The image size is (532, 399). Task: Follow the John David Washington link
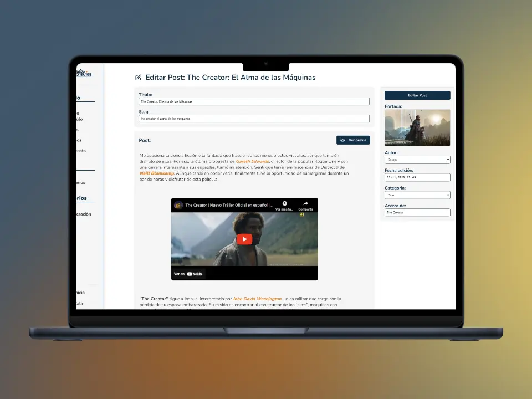point(257,299)
